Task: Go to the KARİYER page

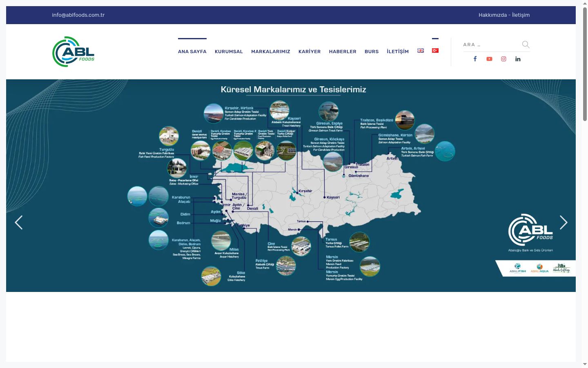Action: [x=310, y=52]
